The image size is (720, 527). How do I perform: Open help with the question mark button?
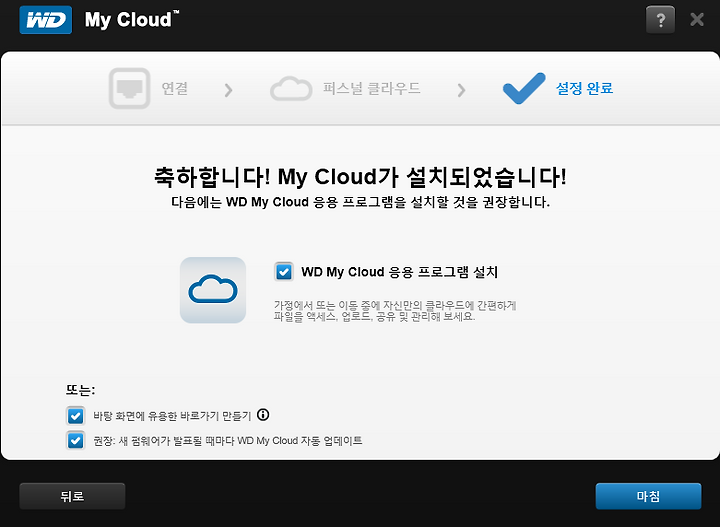coord(660,20)
